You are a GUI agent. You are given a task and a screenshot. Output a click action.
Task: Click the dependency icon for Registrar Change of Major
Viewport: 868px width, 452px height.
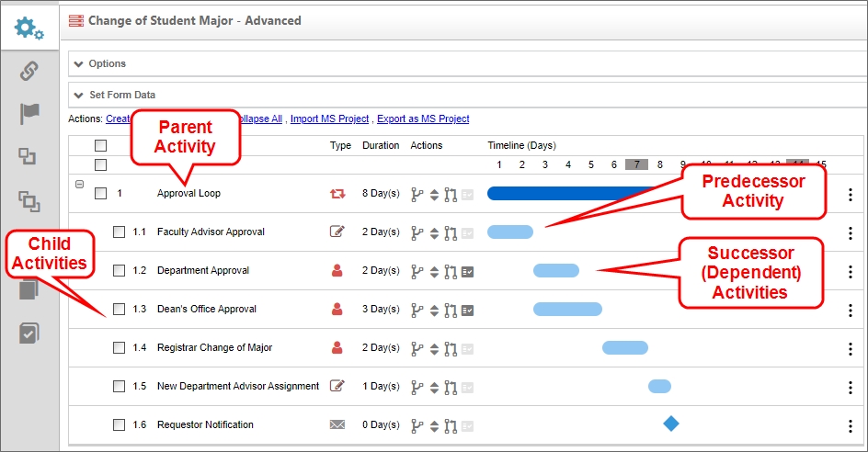tap(451, 348)
